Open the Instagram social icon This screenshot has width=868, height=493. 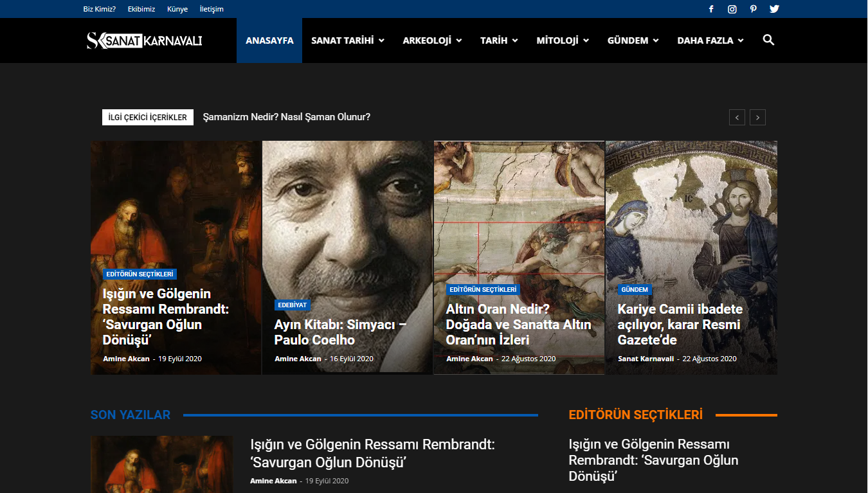(732, 9)
